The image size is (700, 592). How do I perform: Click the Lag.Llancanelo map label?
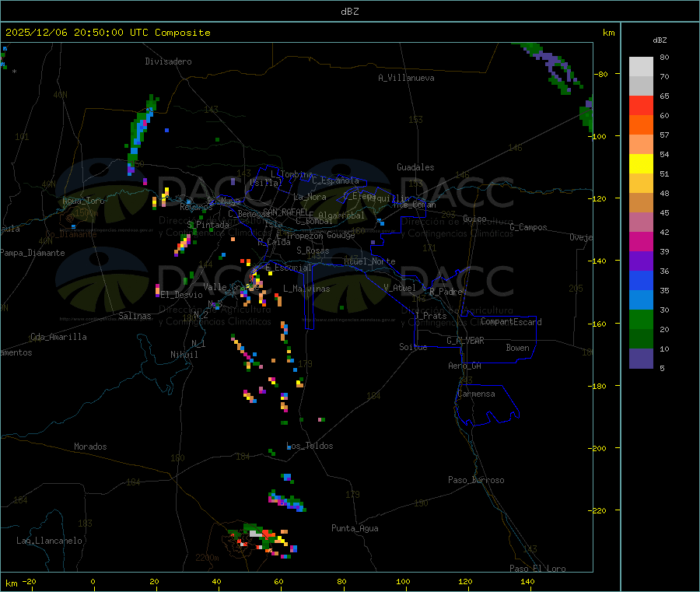pos(49,541)
